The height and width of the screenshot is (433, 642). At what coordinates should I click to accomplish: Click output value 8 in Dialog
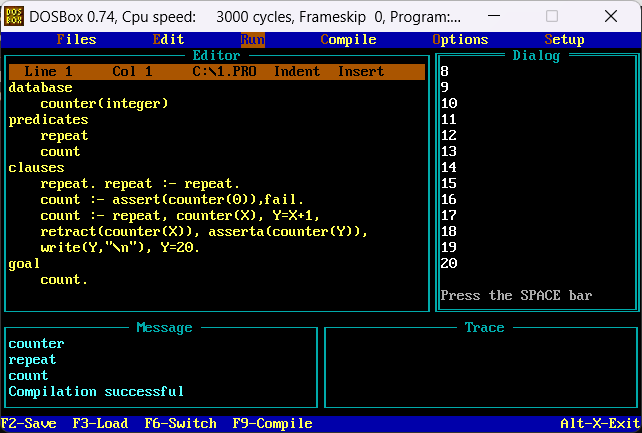point(445,72)
